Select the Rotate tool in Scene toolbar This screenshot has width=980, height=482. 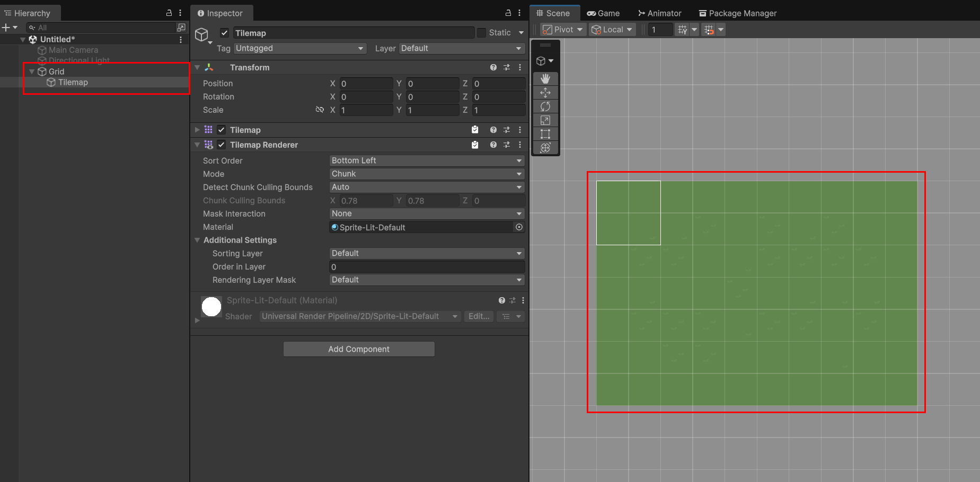click(x=545, y=106)
